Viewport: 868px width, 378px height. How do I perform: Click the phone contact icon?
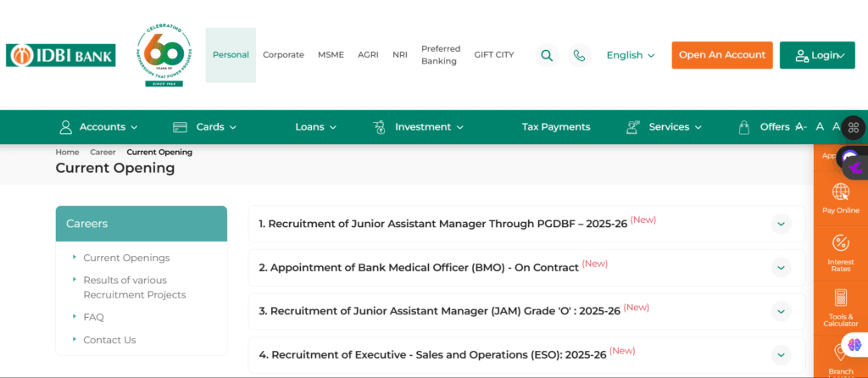pyautogui.click(x=580, y=55)
